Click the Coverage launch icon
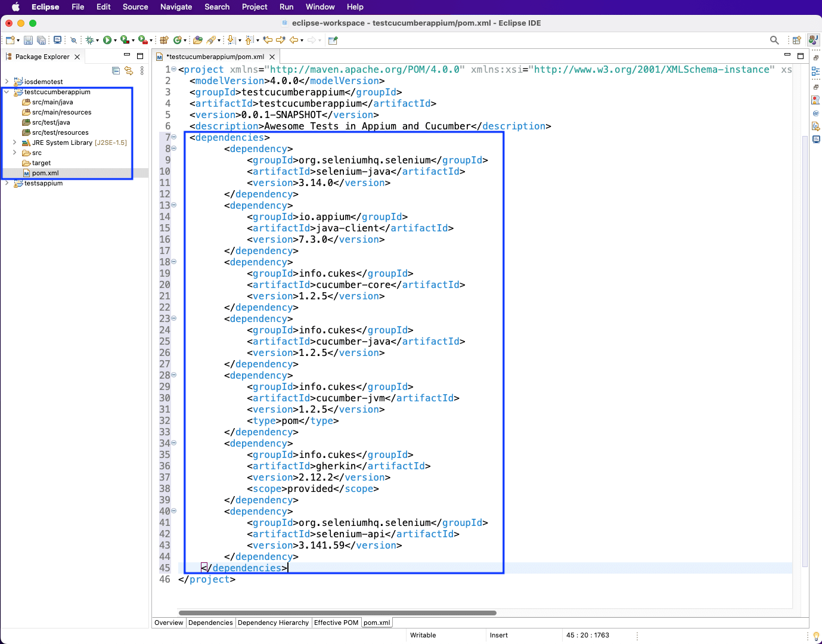Screen dimensions: 822x644 [x=125, y=40]
